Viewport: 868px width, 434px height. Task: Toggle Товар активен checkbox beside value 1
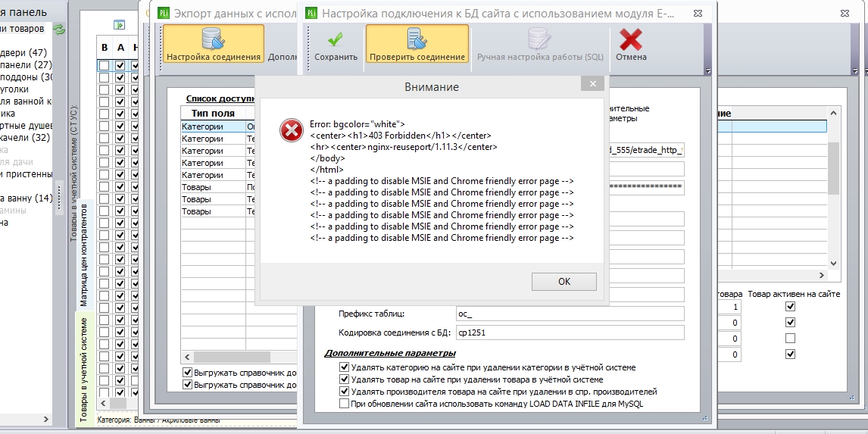790,307
